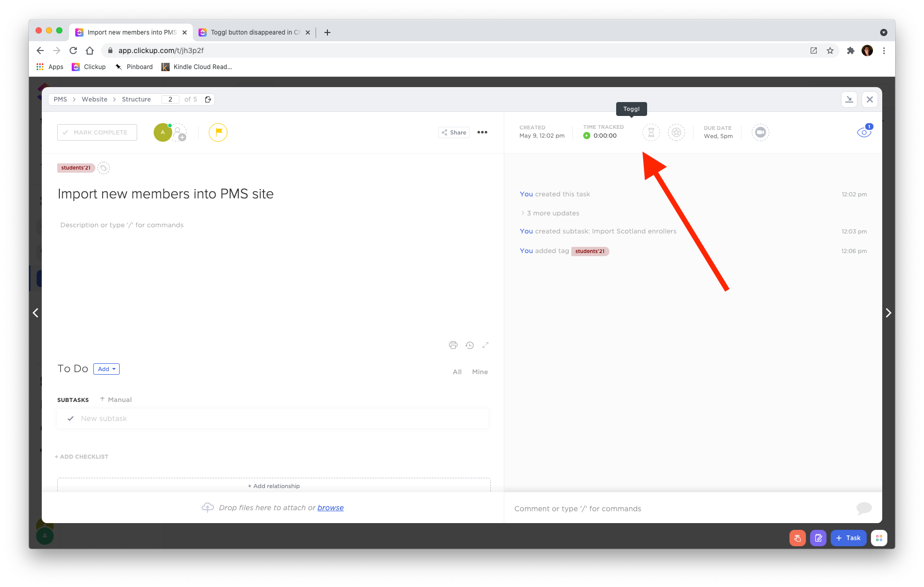924x587 pixels.
Task: Click Add relationship
Action: (x=274, y=486)
